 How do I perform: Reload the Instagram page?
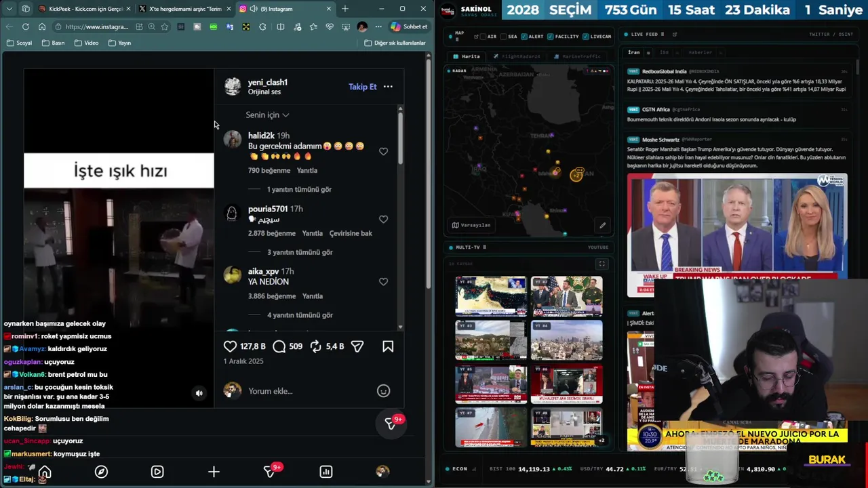tap(26, 26)
